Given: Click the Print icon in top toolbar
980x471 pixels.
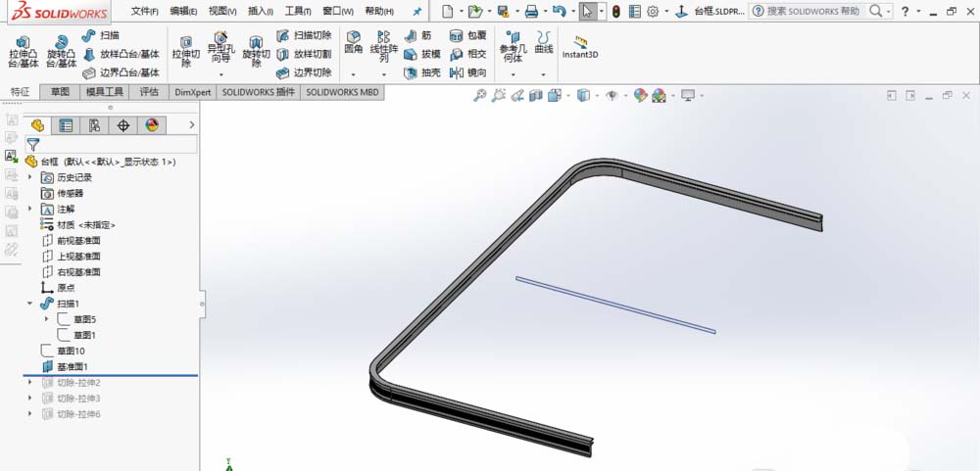Looking at the screenshot, I should (531, 11).
